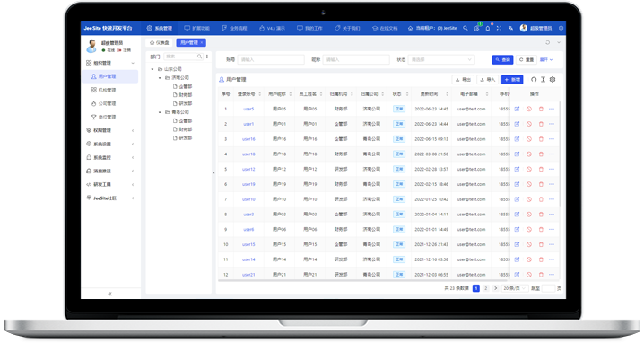Click the delete trash icon for user14 row
This screenshot has width=644, height=343.
tap(541, 259)
